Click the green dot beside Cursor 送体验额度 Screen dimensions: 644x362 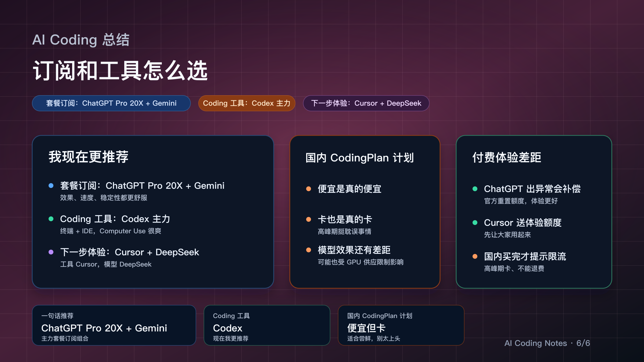(475, 223)
